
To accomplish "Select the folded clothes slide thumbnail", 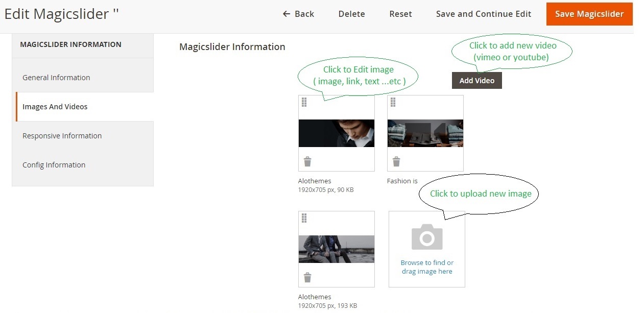I will (x=425, y=133).
